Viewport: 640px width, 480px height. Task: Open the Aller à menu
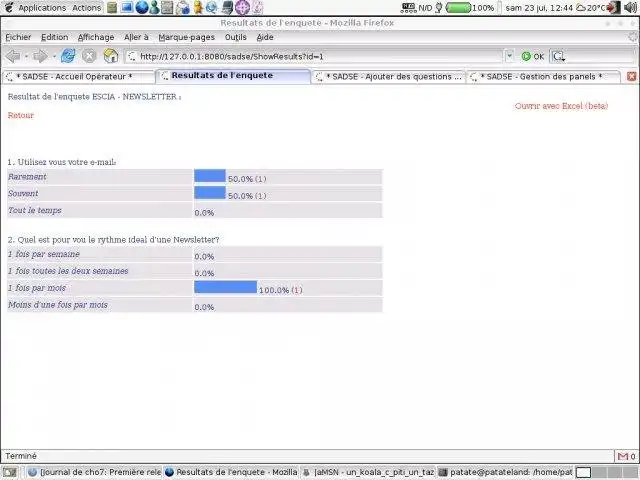point(136,37)
